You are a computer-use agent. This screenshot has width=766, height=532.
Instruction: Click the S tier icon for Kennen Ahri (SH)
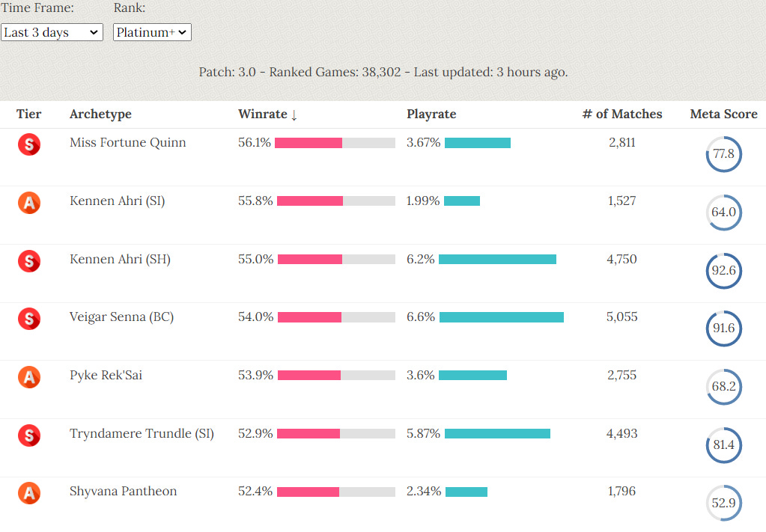(x=29, y=261)
